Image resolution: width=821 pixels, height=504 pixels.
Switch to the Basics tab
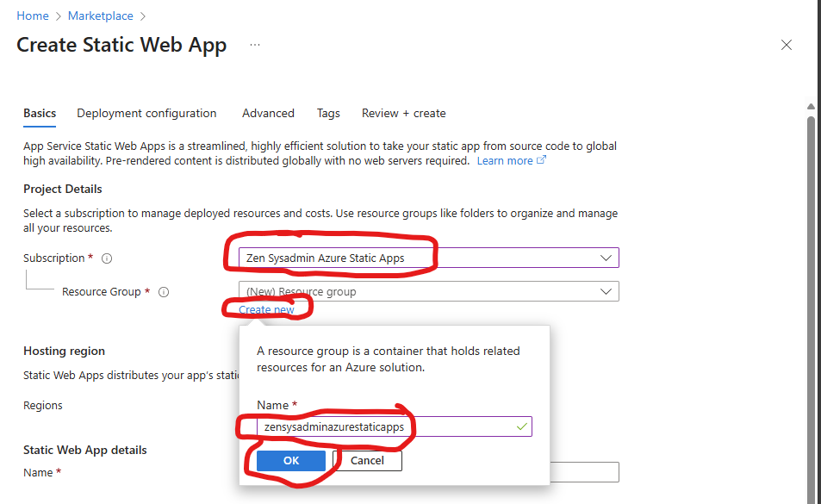(x=40, y=113)
